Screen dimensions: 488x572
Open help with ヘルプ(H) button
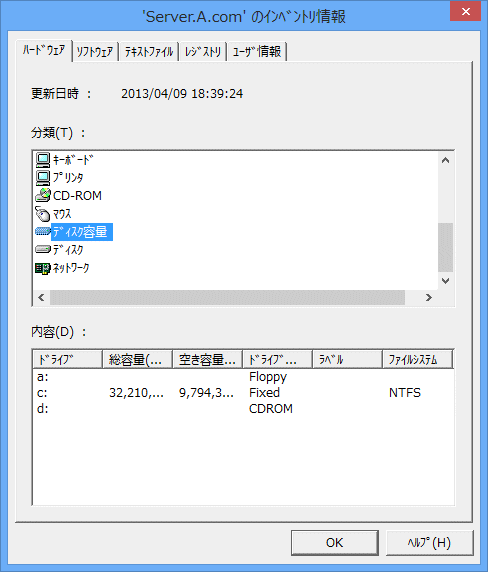pyautogui.click(x=429, y=543)
